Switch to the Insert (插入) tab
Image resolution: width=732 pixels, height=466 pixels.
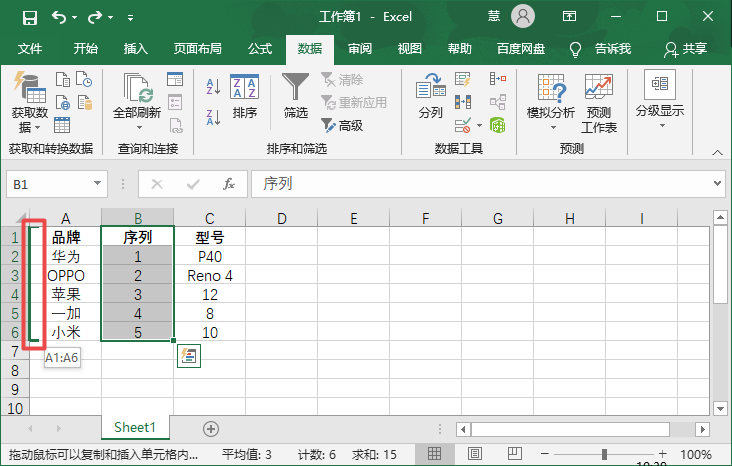pos(135,49)
